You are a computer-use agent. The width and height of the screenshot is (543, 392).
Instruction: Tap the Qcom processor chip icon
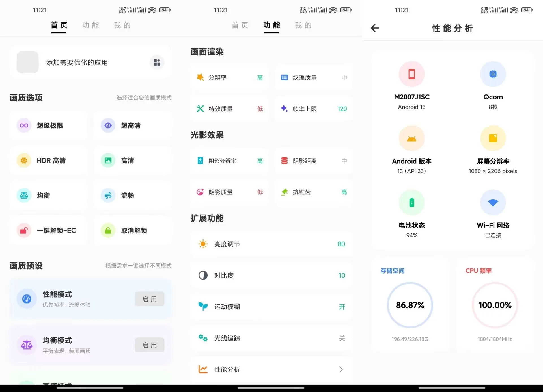coord(493,74)
